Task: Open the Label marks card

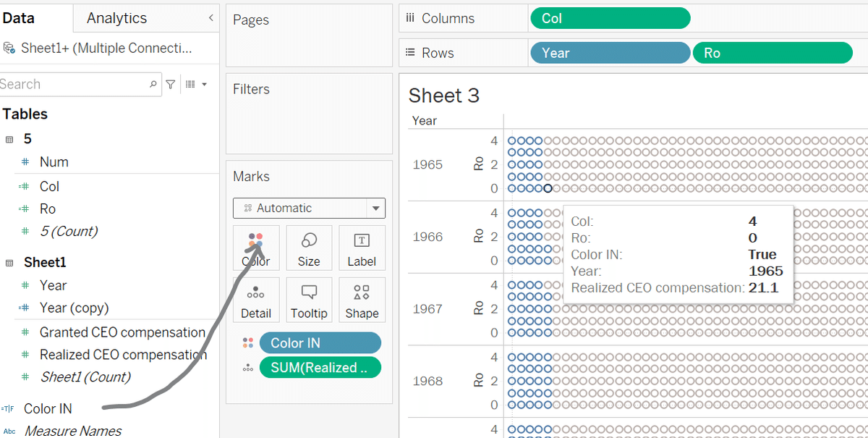Action: tap(362, 248)
